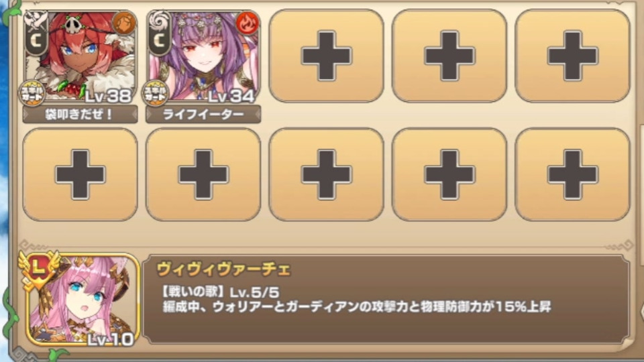Tap the 戦いの歌 leader skill description panel
The width and height of the screenshot is (644, 362).
pos(386,299)
